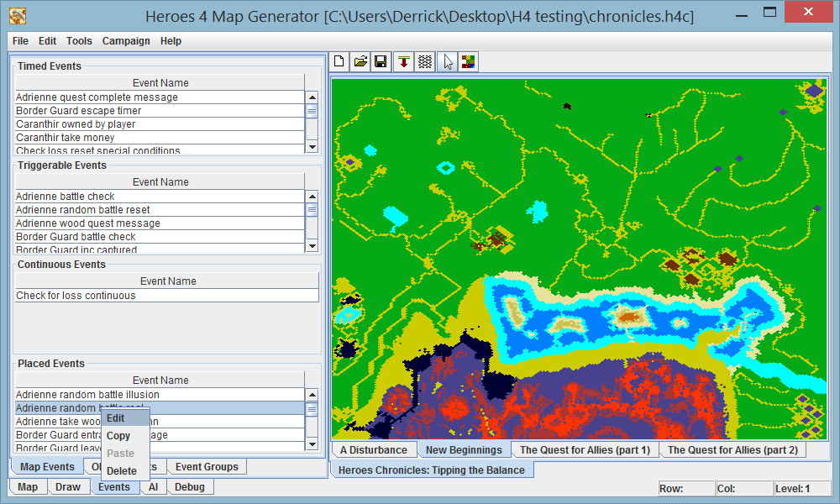The width and height of the screenshot is (840, 504).
Task: Click the application icon in the title bar
Action: (18, 16)
